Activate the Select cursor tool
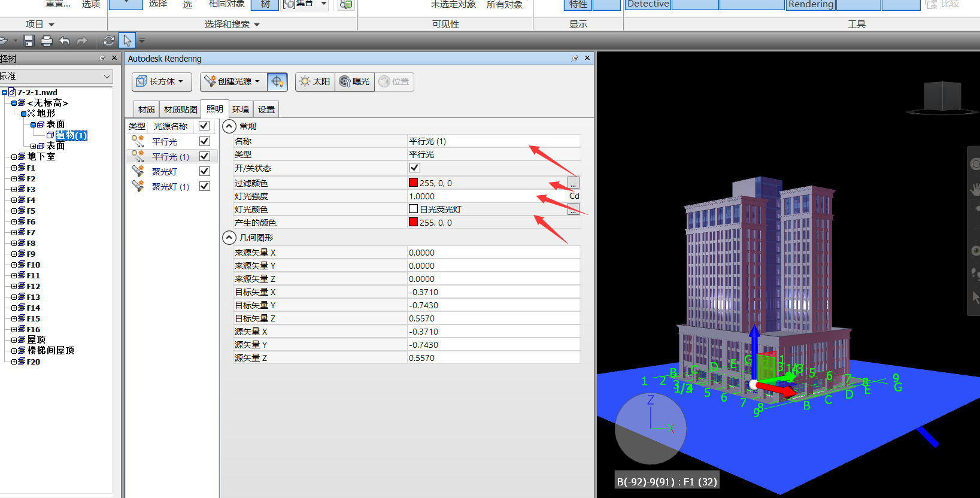This screenshot has height=498, width=980. pyautogui.click(x=127, y=41)
